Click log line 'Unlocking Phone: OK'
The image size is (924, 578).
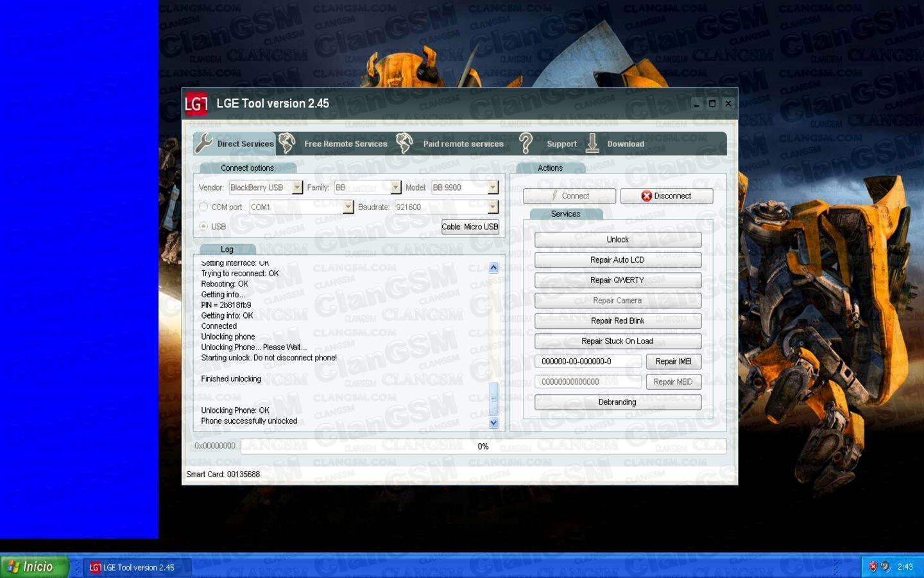click(235, 410)
